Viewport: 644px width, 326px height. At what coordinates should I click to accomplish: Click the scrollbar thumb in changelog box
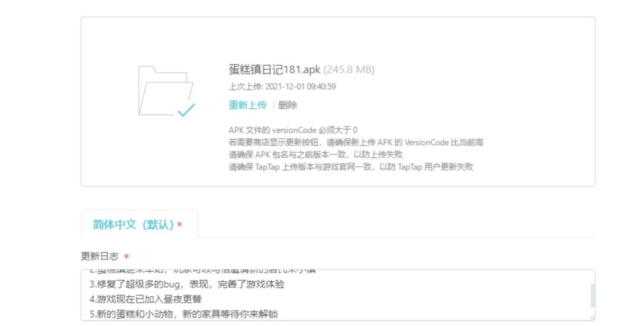pyautogui.click(x=592, y=295)
